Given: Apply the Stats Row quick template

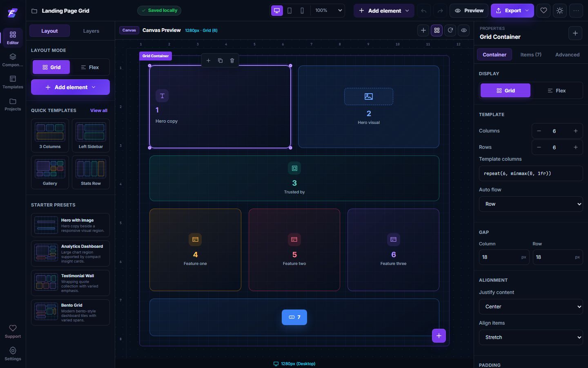Looking at the screenshot, I should coord(91,172).
